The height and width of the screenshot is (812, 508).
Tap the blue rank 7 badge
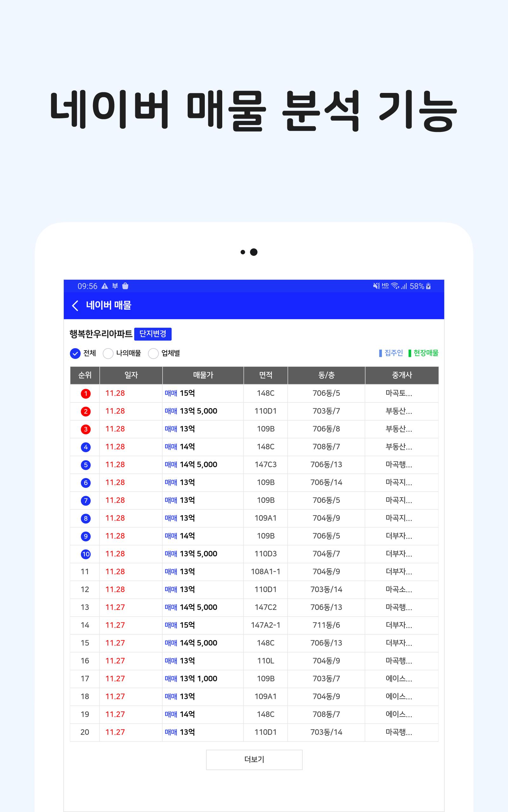(86, 501)
